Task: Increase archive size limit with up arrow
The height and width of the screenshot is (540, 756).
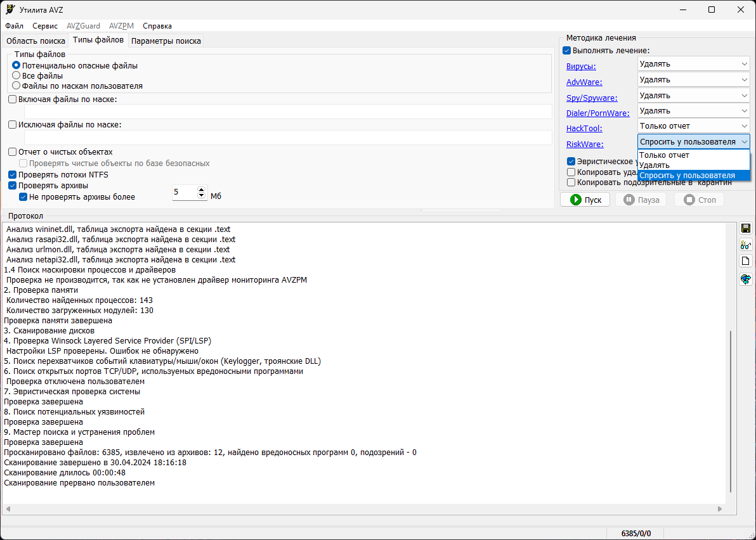Action: (x=202, y=190)
